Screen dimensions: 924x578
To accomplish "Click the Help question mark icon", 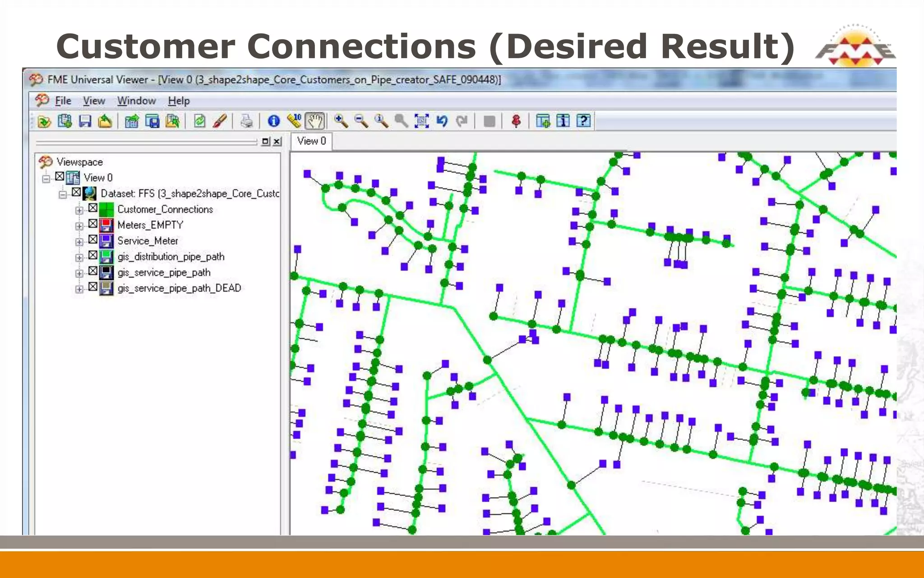I will pos(583,121).
